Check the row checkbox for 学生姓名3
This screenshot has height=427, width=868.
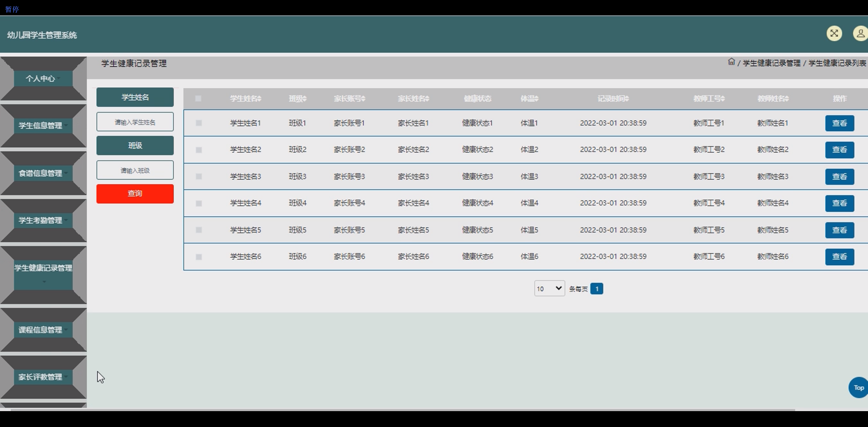[199, 177]
